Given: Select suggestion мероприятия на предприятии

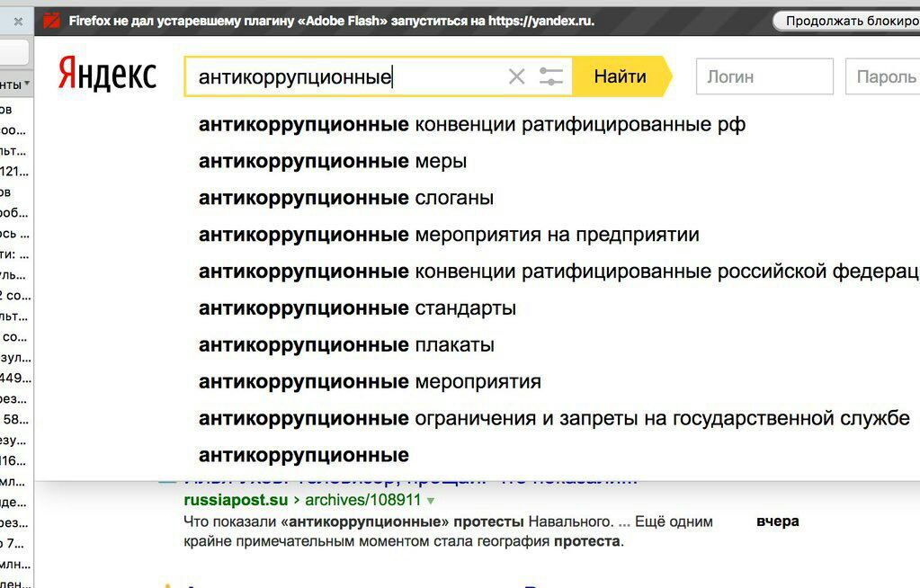Looking at the screenshot, I should [449, 235].
